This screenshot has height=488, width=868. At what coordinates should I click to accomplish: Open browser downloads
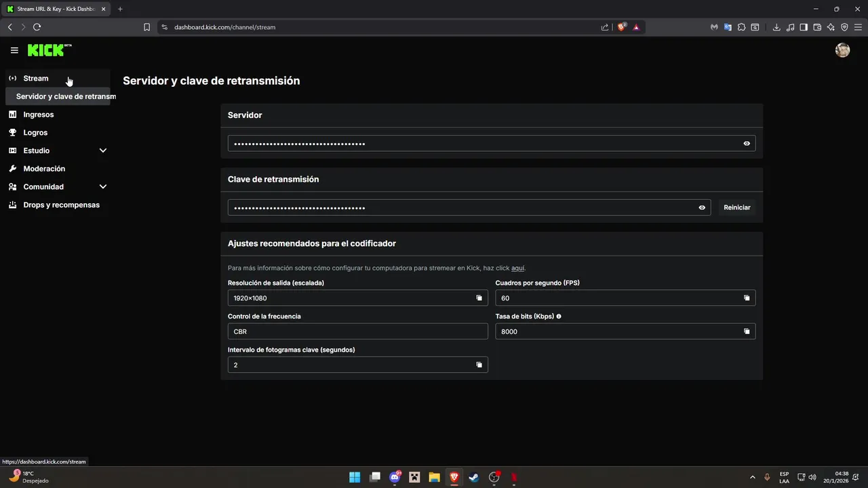coord(776,27)
